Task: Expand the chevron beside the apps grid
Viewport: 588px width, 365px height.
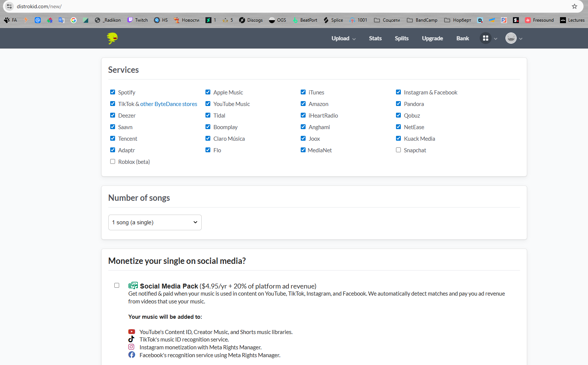Action: [x=496, y=39]
